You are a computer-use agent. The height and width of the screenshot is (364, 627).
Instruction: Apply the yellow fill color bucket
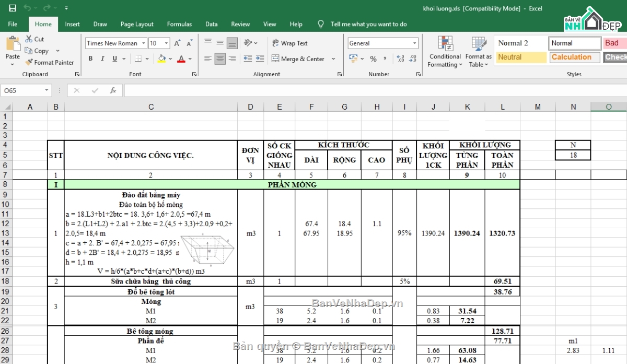[x=161, y=59]
